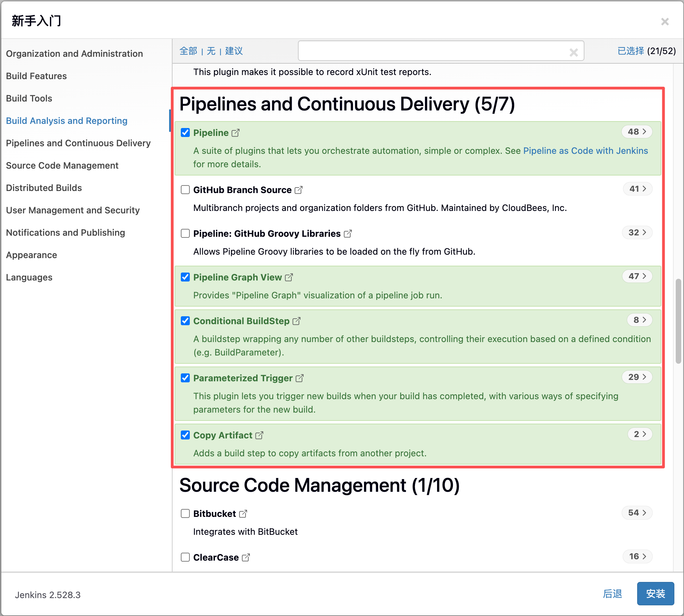Expand Parameterized Trigger's 29 dependencies badge
This screenshot has width=684, height=616.
coord(637,377)
